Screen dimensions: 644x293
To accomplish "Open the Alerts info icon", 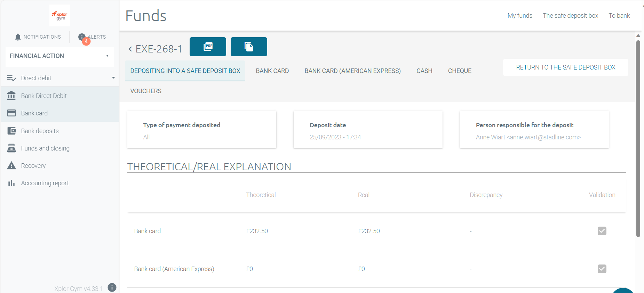I will (82, 37).
